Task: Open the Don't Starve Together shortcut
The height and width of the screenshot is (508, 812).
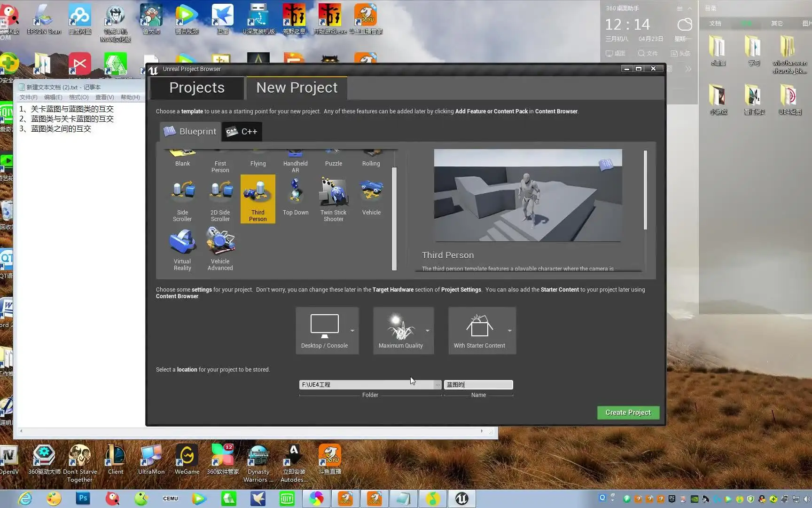Action: 79,463
